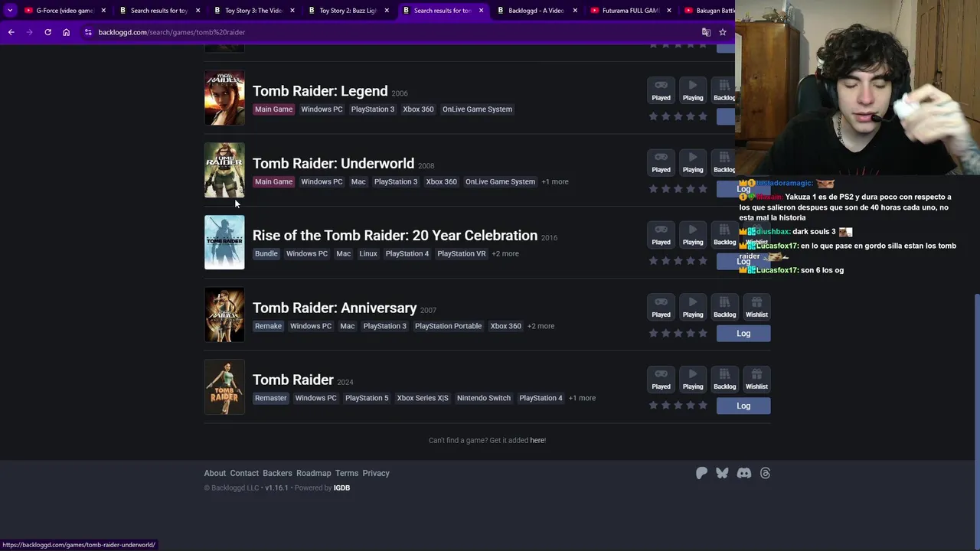This screenshot has height=551, width=980.
Task: Open Tomb Raider: Legend game page
Action: point(320,91)
